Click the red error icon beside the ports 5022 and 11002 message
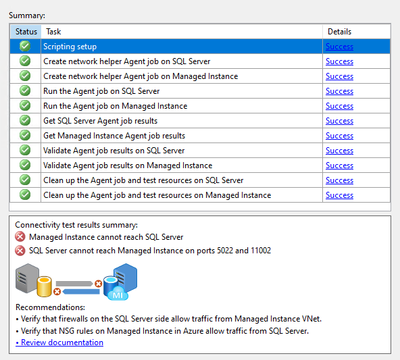The image size is (400, 360). pyautogui.click(x=20, y=251)
